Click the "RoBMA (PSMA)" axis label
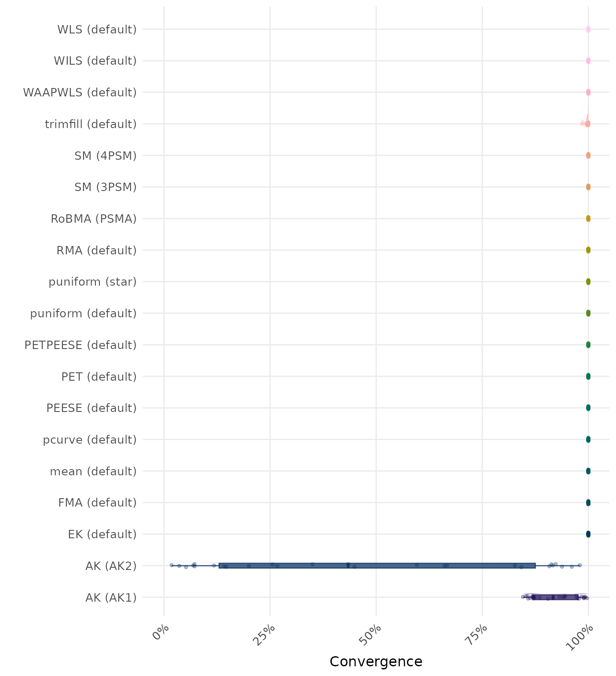616x676 pixels. coord(94,219)
